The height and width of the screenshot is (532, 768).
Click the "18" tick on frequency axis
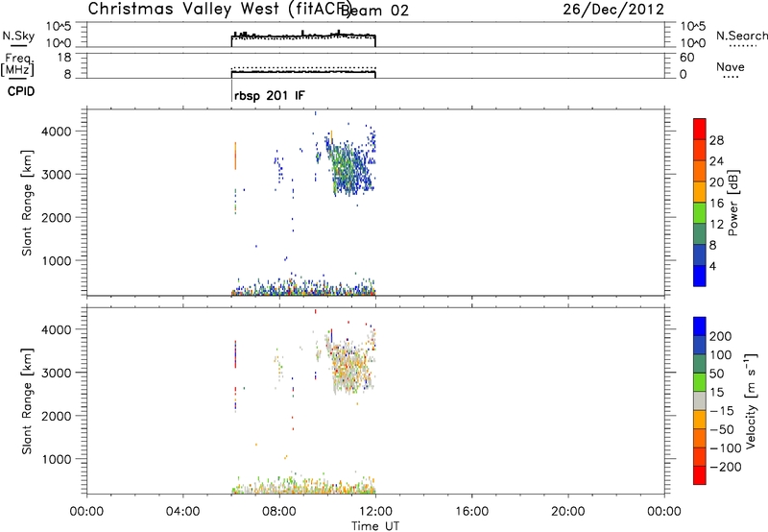[x=64, y=58]
